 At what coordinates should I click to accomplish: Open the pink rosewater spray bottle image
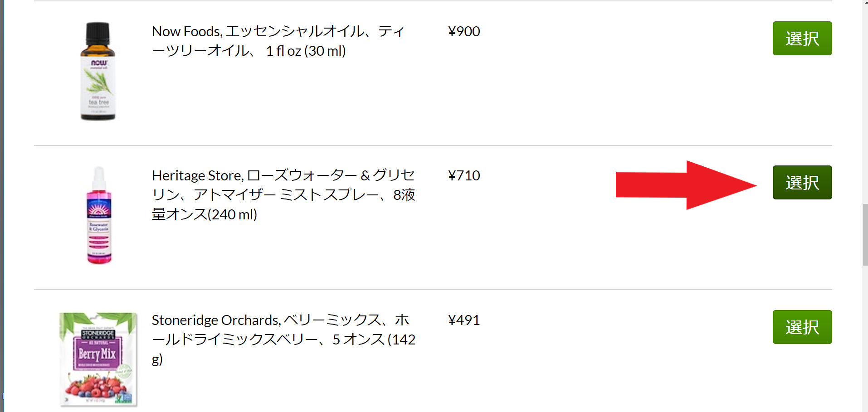click(x=99, y=215)
